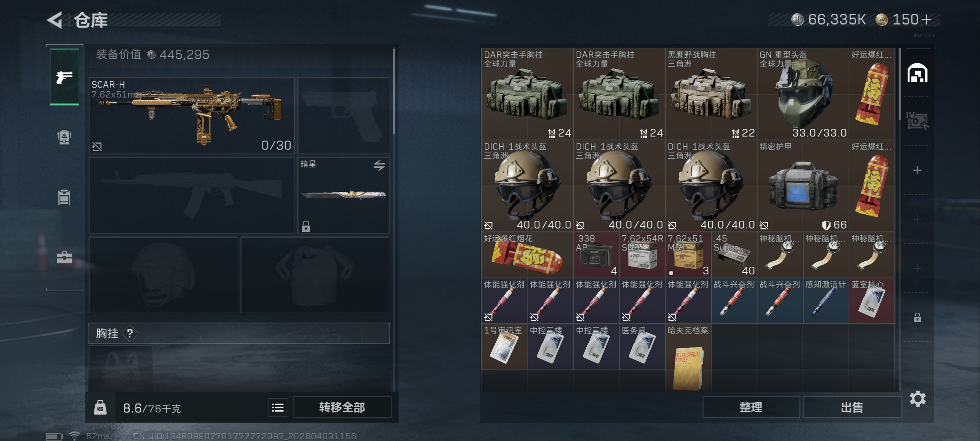This screenshot has width=980, height=441.
Task: Open the backpack sidebar tab
Action: tap(65, 137)
